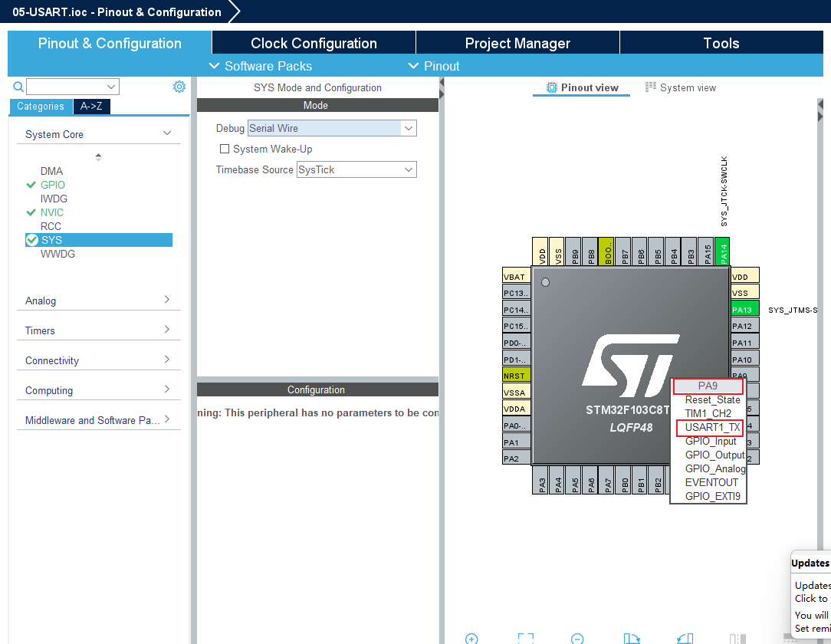
Task: Click the VBAT pin
Action: (516, 276)
